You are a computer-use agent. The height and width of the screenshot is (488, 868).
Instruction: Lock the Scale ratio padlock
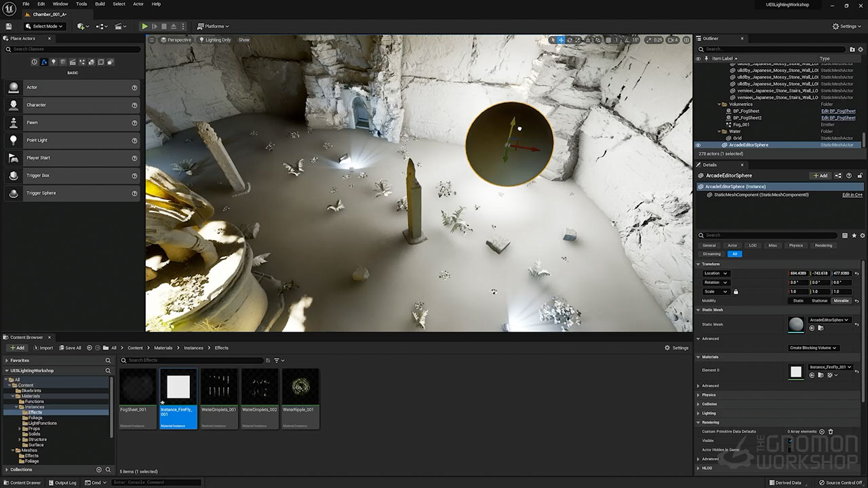(736, 291)
